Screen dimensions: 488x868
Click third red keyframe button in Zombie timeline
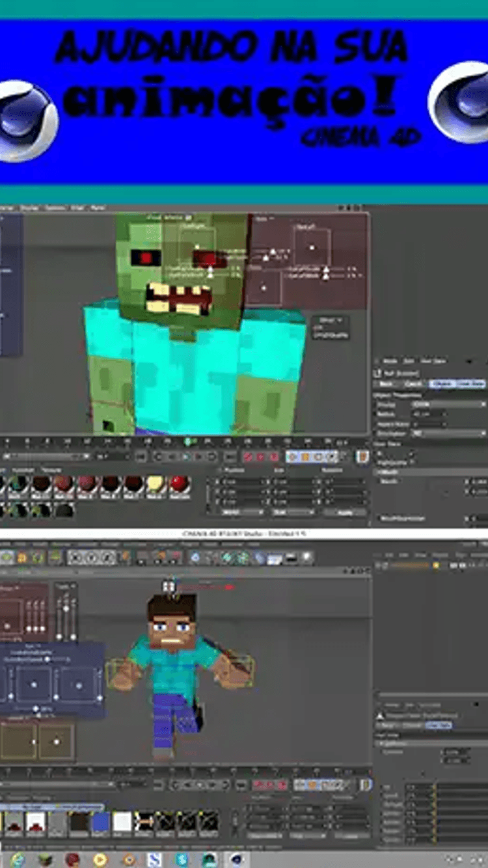[273, 457]
